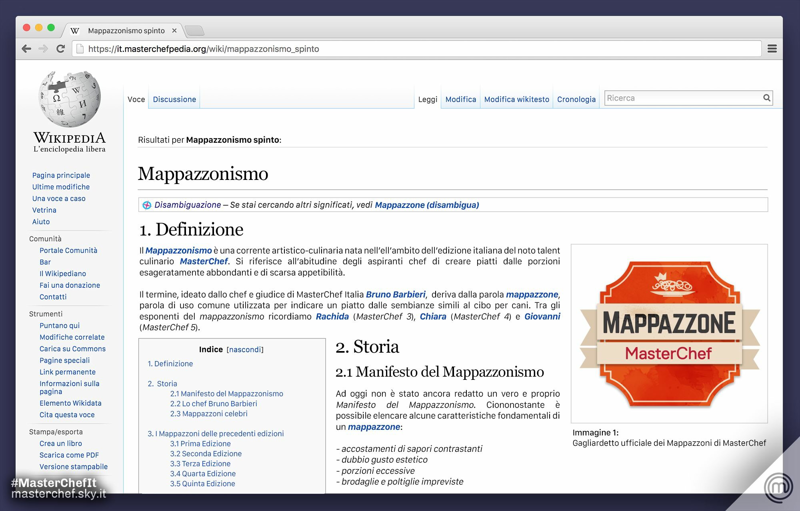The width and height of the screenshot is (800, 511).
Task: Jump to 1. Definizione in Indice
Action: tap(170, 364)
